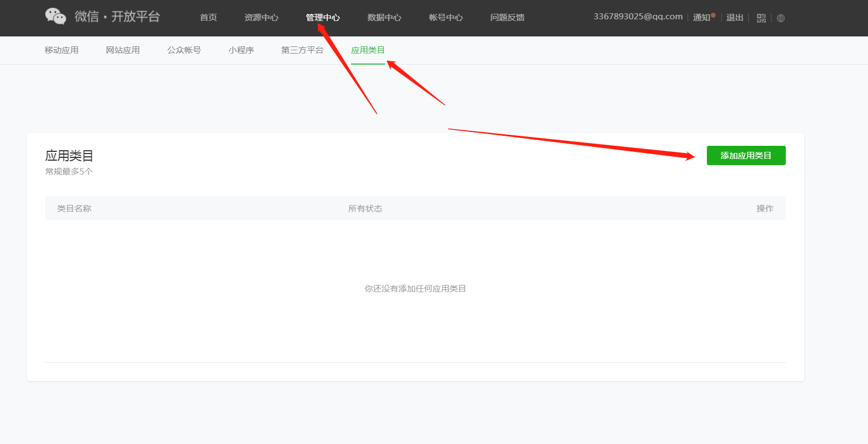Switch to the 网站应用 tab

[x=123, y=50]
